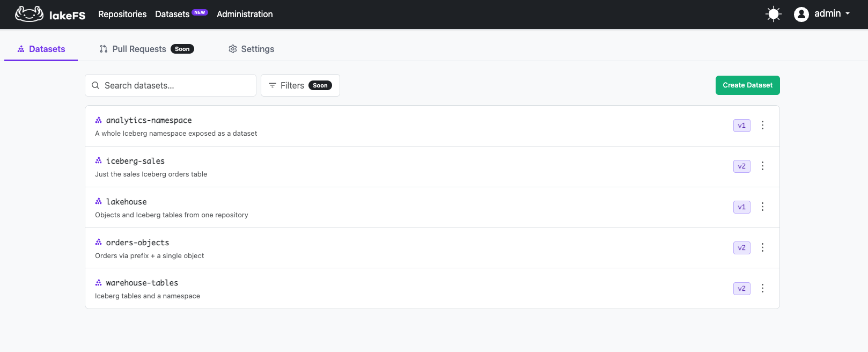Image resolution: width=868 pixels, height=352 pixels.
Task: Switch to the Pull Requests tab
Action: click(146, 49)
